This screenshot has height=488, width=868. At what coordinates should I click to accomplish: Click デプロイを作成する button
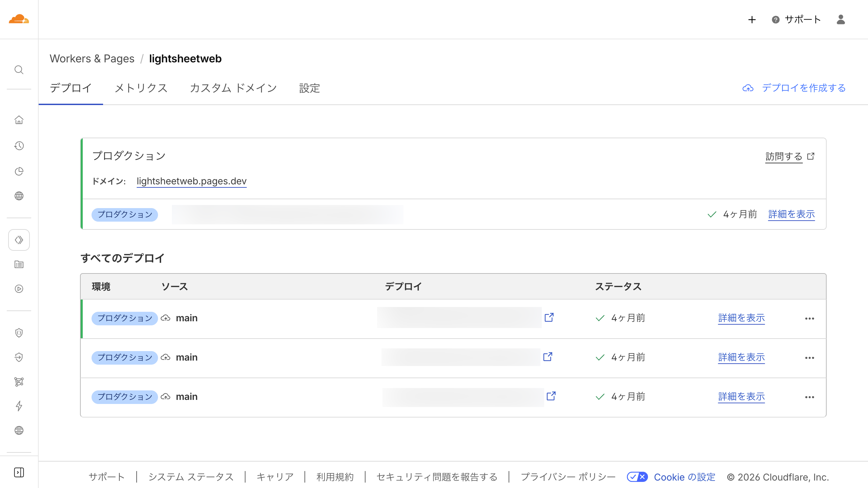click(803, 88)
